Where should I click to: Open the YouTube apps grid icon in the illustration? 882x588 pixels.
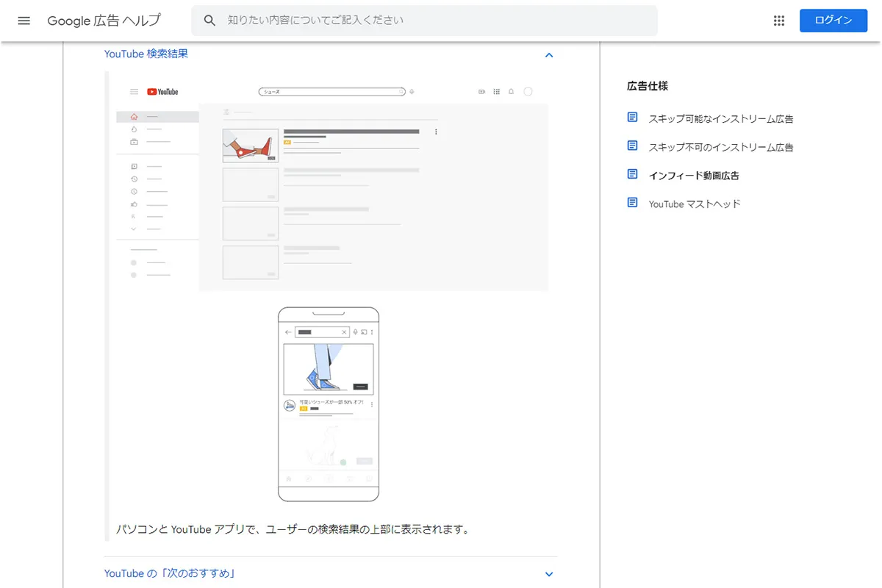tap(496, 92)
